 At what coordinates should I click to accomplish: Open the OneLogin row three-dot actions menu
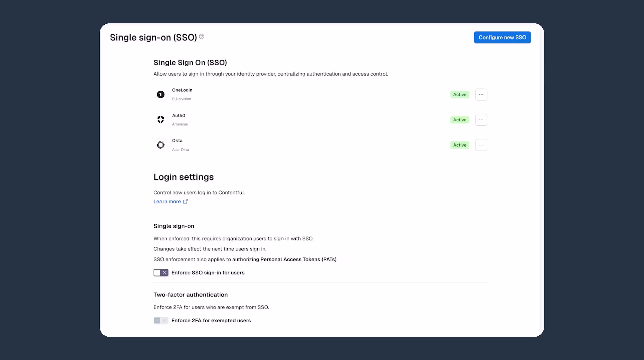pos(481,95)
